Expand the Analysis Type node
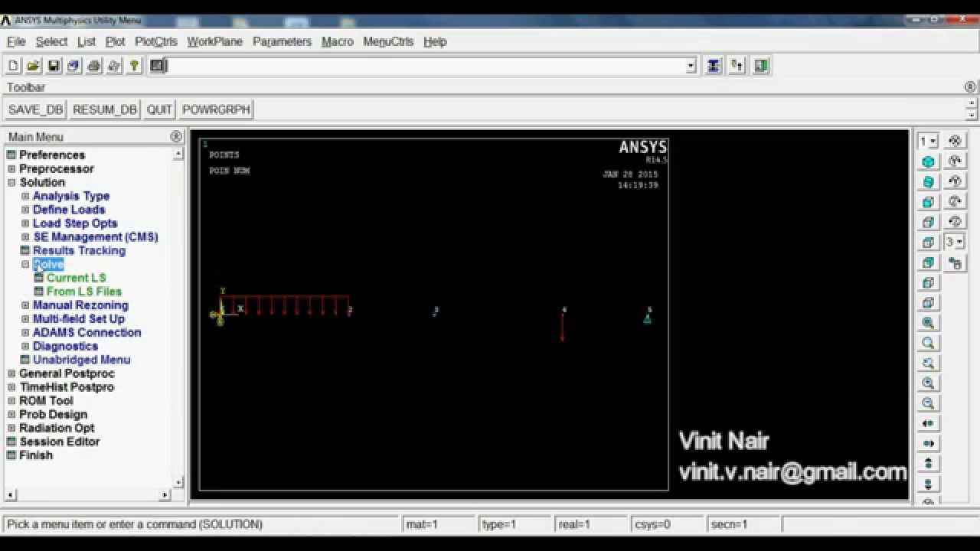The height and width of the screenshot is (551, 980). click(x=25, y=197)
